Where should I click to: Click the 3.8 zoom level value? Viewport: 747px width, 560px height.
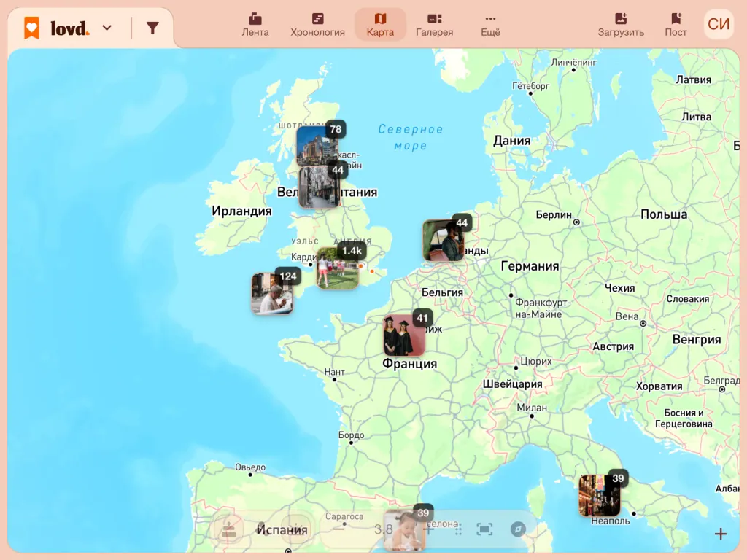pyautogui.click(x=383, y=529)
